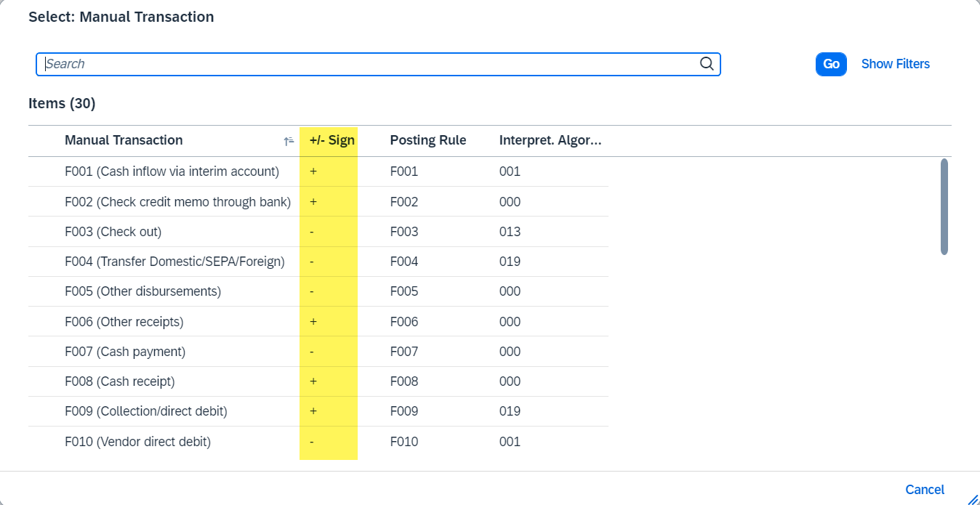Click posting rule cell F005

(x=404, y=291)
